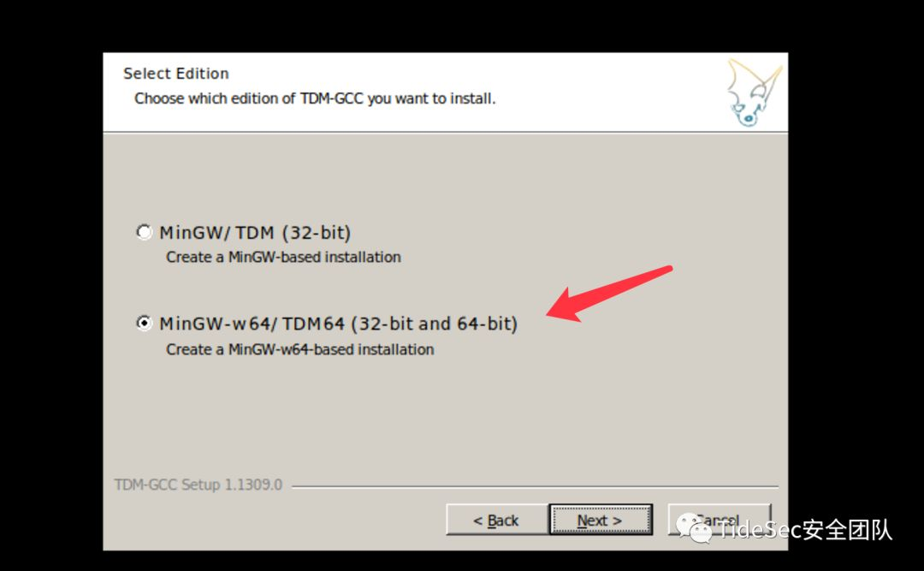This screenshot has height=571, width=924.
Task: Click the WeChat logo watermark icon
Action: (x=694, y=528)
